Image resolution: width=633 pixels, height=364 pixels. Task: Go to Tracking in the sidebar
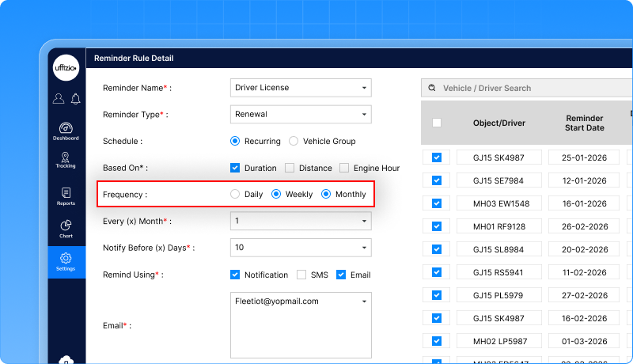pos(66,159)
